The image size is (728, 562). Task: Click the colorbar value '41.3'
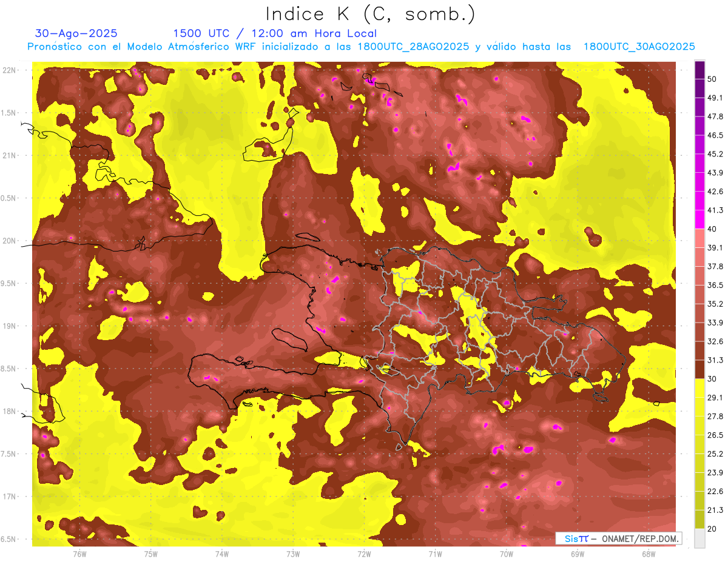click(x=715, y=210)
